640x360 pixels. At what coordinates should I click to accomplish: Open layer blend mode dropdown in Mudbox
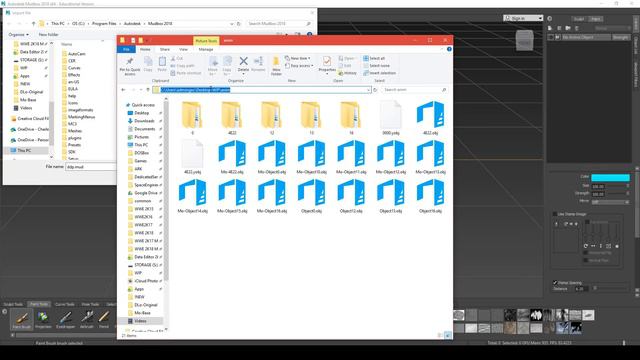[x=612, y=28]
